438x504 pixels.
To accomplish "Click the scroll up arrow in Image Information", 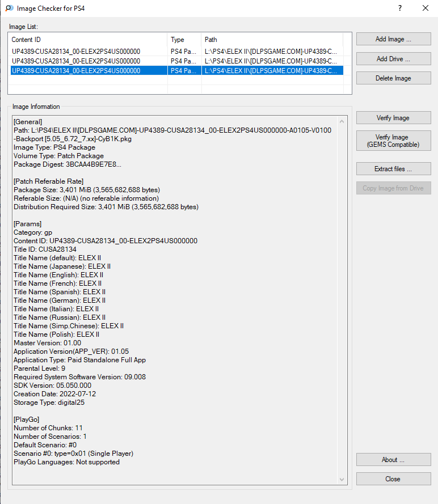I will 342,121.
